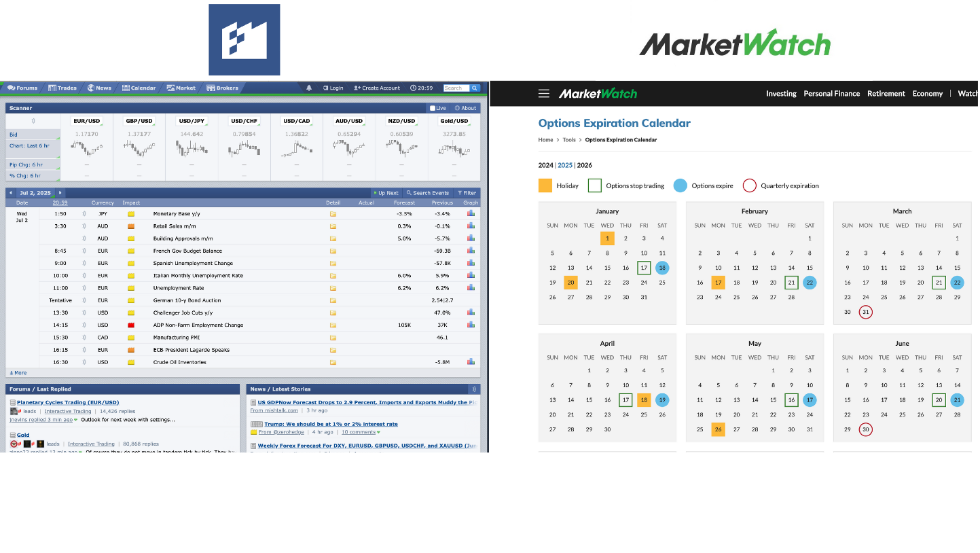Open the Jul 2, 2025 date picker

coord(35,193)
